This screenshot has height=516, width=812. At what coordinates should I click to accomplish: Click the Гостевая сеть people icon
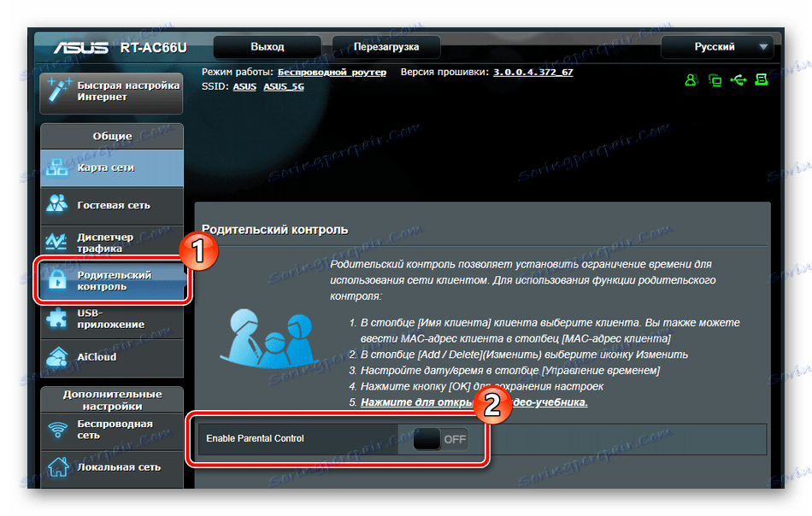point(57,204)
